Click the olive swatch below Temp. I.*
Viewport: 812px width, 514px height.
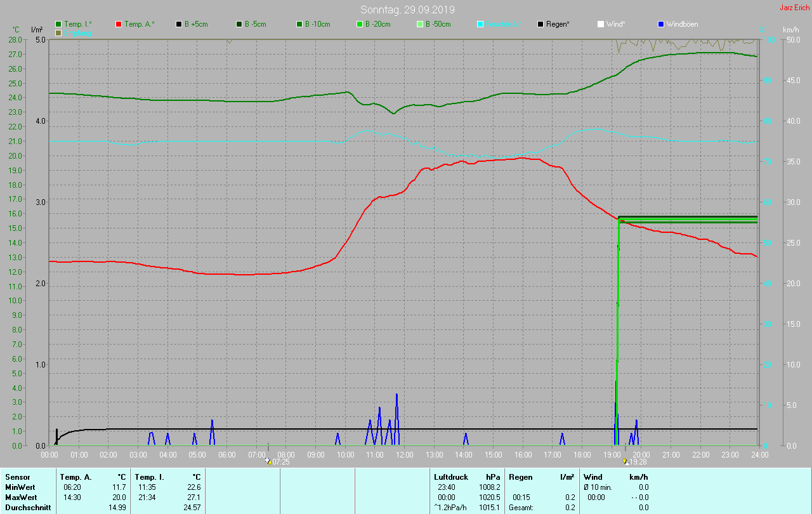point(58,32)
